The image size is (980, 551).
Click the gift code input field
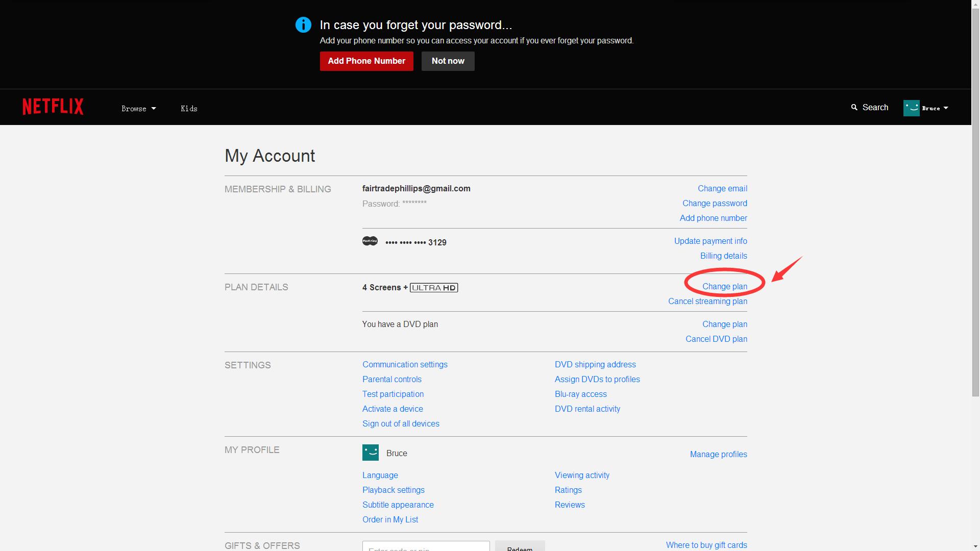click(426, 546)
